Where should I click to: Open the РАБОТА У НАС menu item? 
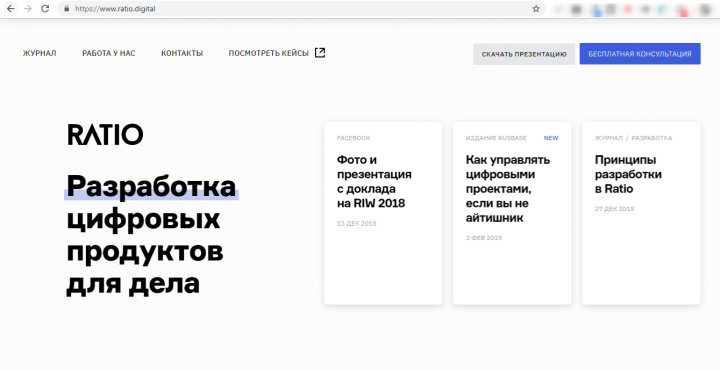coord(109,53)
